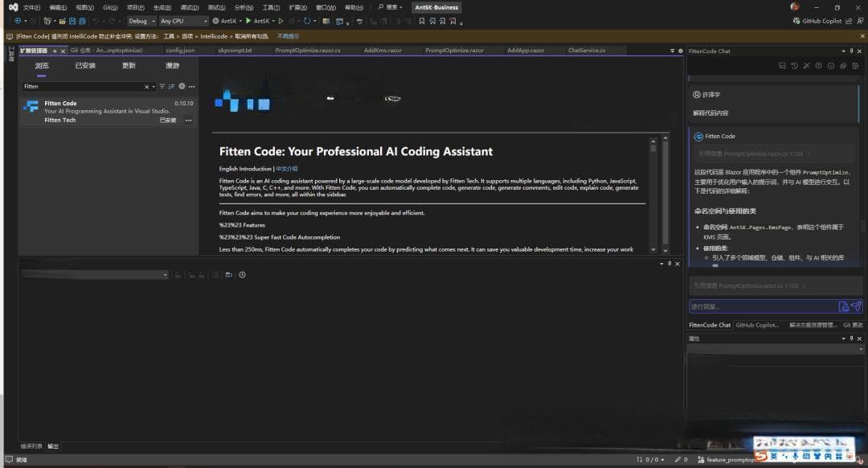868x468 pixels.
Task: Click start without debugging outline play icon
Action: click(x=280, y=21)
